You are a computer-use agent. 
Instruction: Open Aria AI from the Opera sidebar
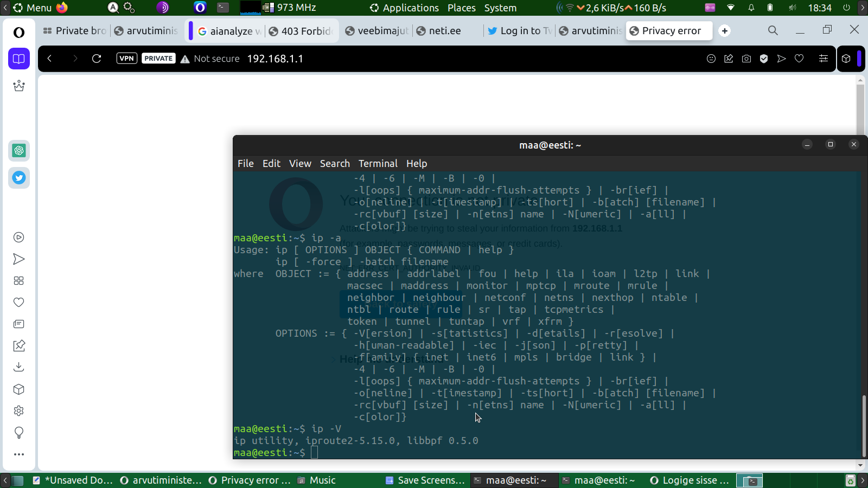(x=19, y=86)
